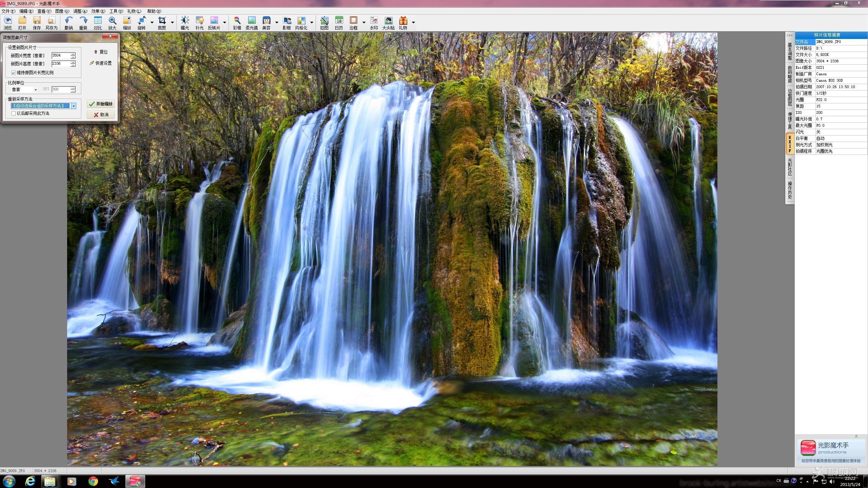Viewport: 868px width, 488px height.
Task: Open the 文件 menu
Action: [x=8, y=11]
